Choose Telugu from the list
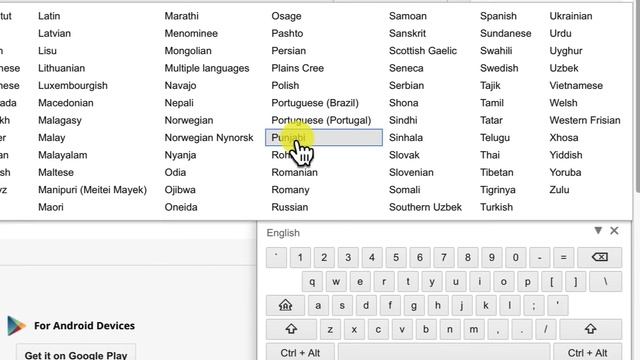This screenshot has height=360, width=640. click(x=495, y=138)
